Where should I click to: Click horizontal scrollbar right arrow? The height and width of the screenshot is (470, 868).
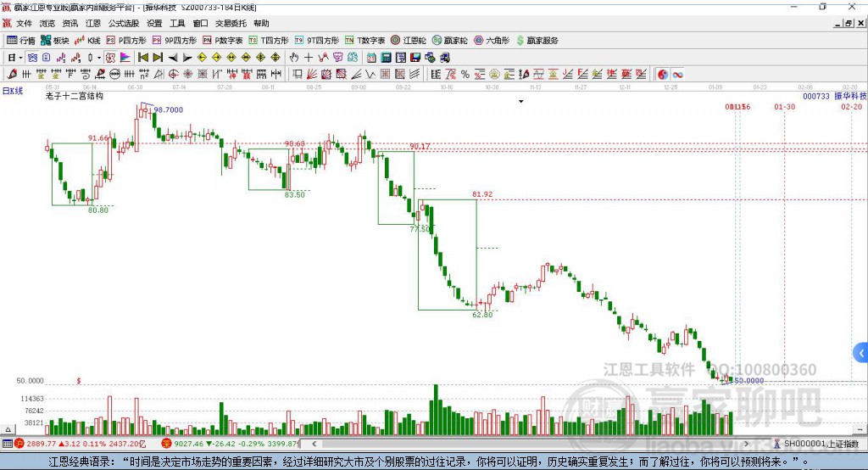click(746, 444)
